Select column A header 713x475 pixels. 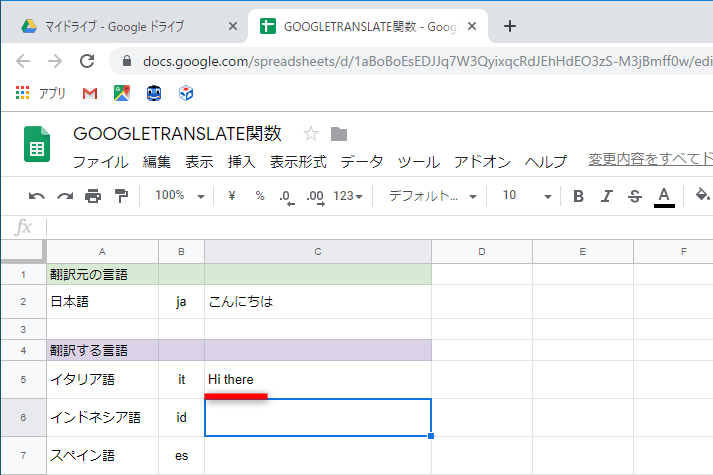[102, 251]
